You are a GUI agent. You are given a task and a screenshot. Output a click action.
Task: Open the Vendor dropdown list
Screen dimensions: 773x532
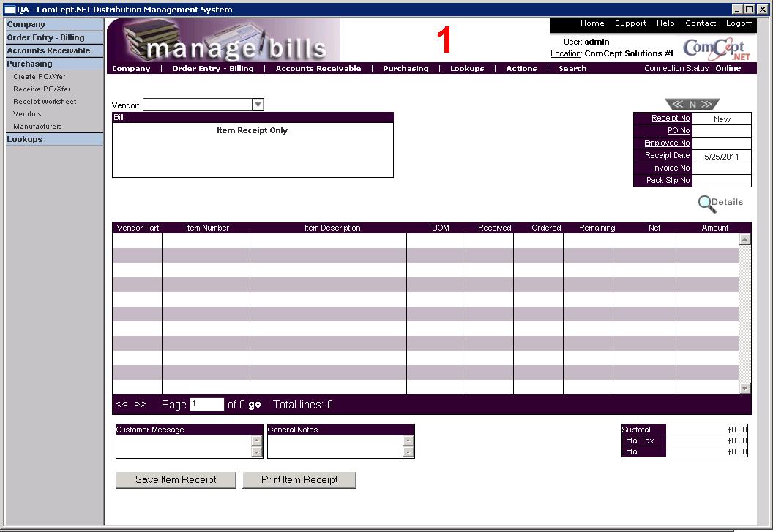click(257, 105)
